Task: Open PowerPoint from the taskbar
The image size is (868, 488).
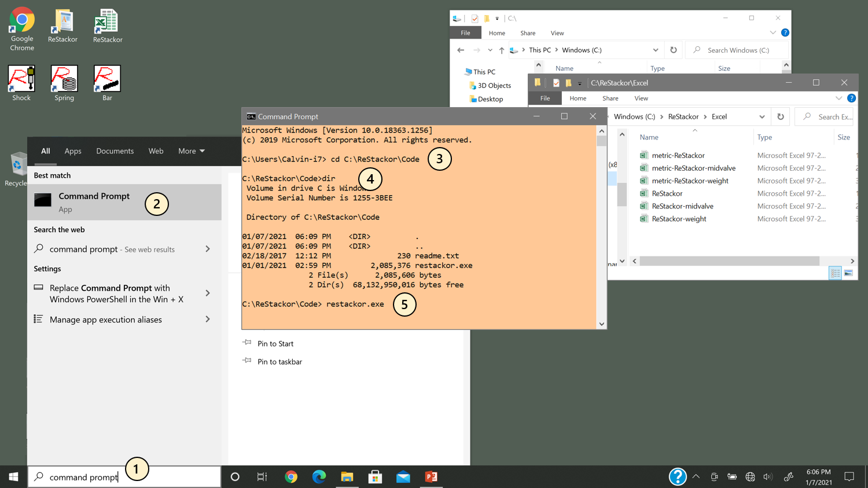Action: pyautogui.click(x=431, y=476)
